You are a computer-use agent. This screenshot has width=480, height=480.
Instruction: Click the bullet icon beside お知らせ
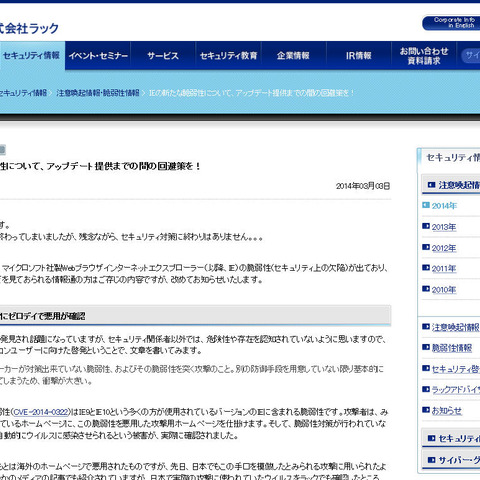point(426,410)
